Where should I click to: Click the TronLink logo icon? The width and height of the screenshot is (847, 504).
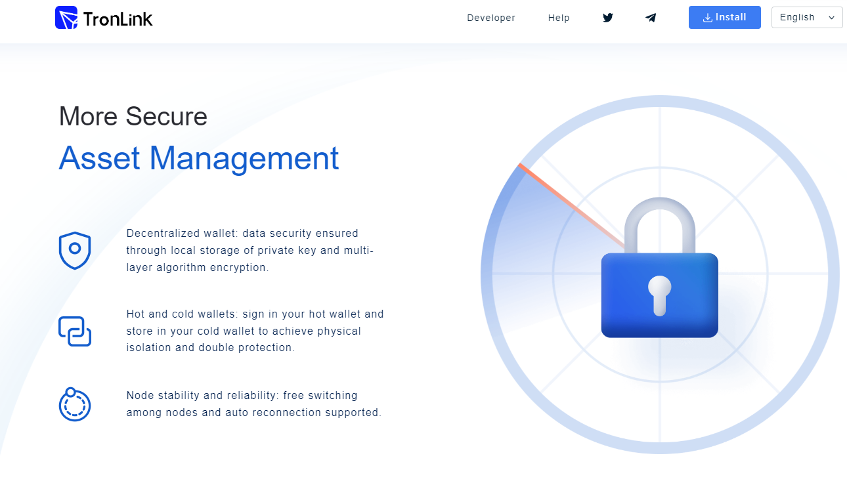coord(66,18)
